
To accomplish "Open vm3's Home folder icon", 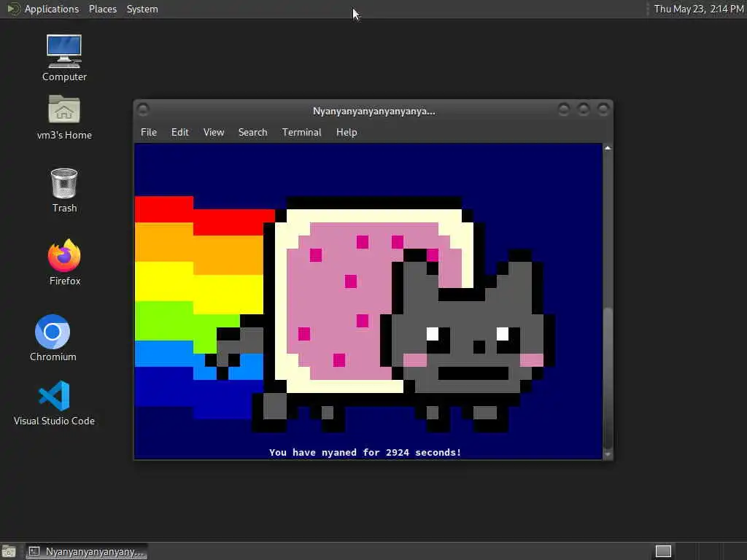I will tap(64, 117).
